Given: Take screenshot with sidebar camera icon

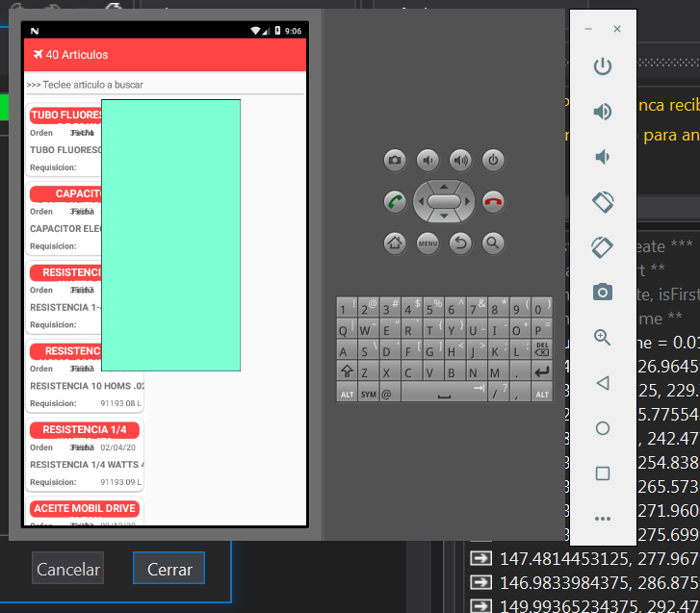Looking at the screenshot, I should click(602, 293).
